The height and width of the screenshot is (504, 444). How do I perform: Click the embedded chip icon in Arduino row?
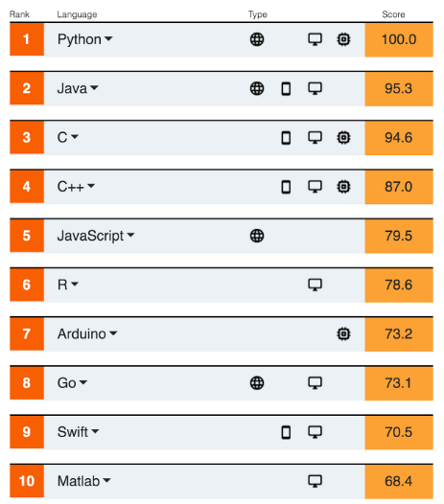[x=343, y=334]
